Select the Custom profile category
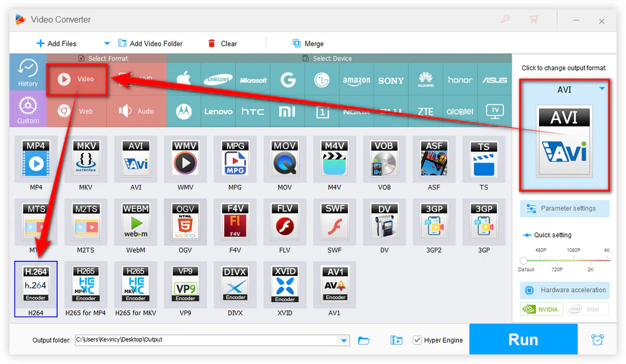 [x=28, y=108]
